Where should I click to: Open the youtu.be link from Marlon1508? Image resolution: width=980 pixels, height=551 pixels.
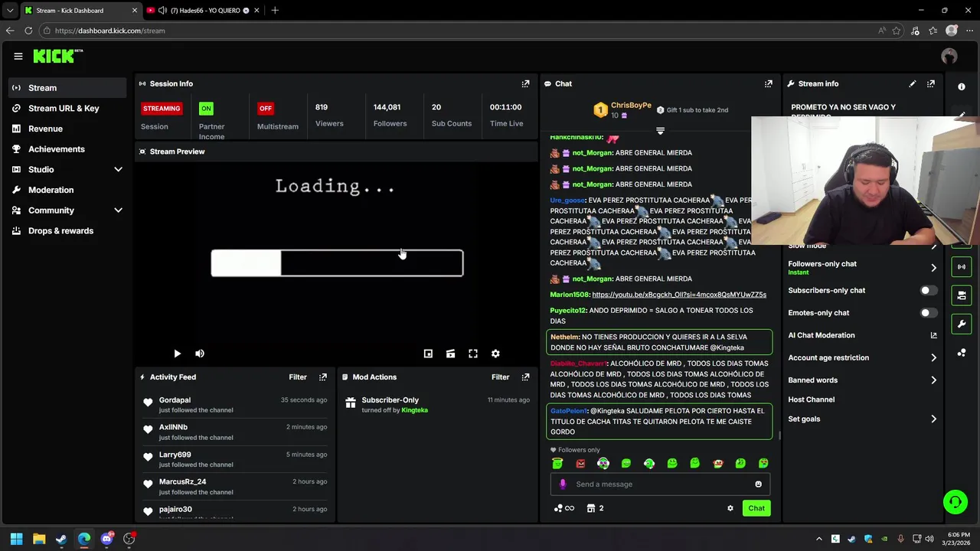point(679,295)
